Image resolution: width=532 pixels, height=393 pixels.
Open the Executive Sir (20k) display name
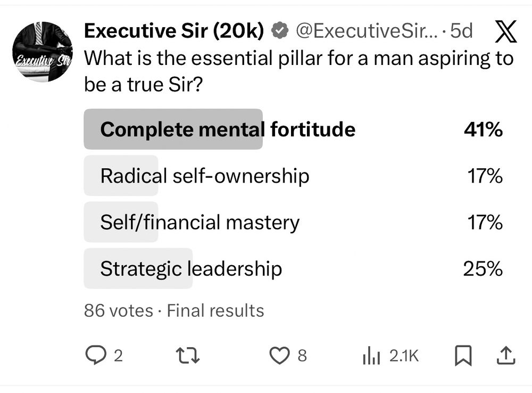tap(174, 32)
